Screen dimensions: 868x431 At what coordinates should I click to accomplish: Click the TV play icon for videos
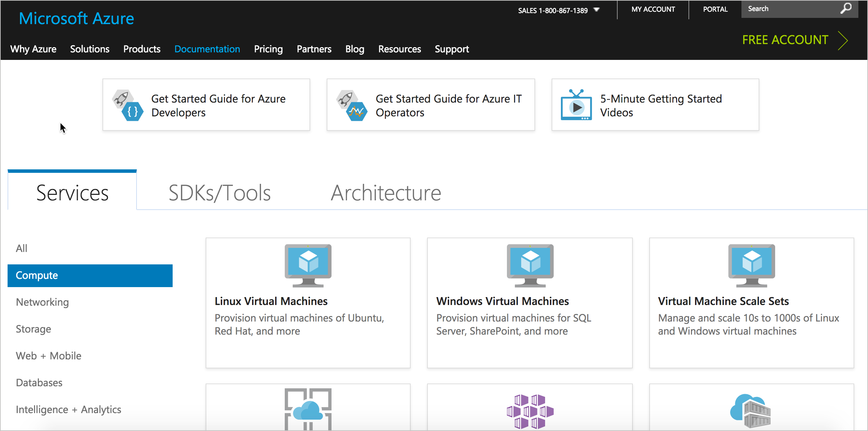576,105
